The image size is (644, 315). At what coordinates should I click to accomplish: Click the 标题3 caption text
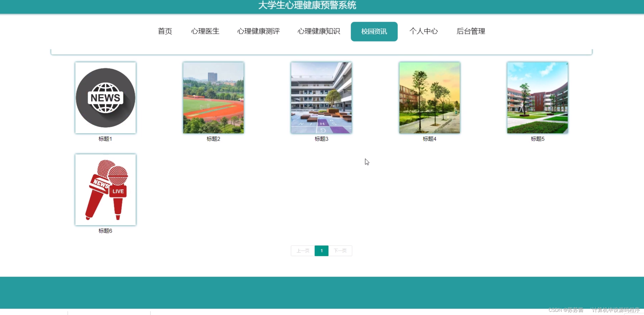[x=321, y=139]
